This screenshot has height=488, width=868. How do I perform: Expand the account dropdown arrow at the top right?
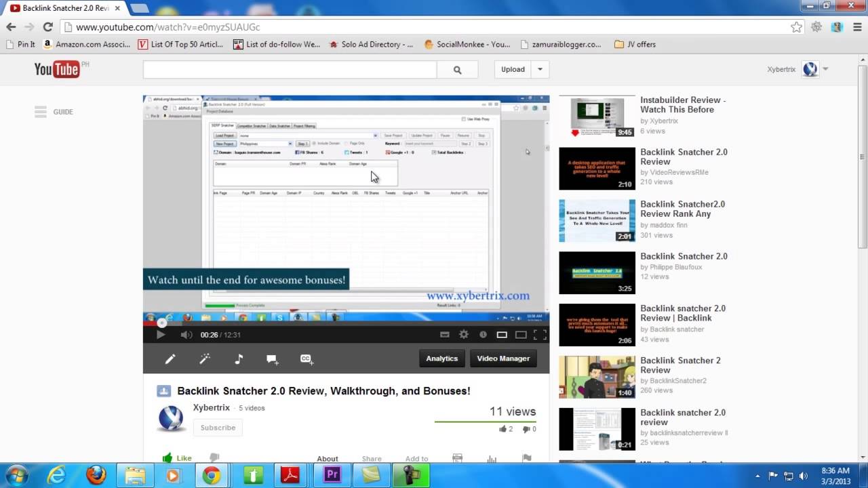pyautogui.click(x=825, y=69)
